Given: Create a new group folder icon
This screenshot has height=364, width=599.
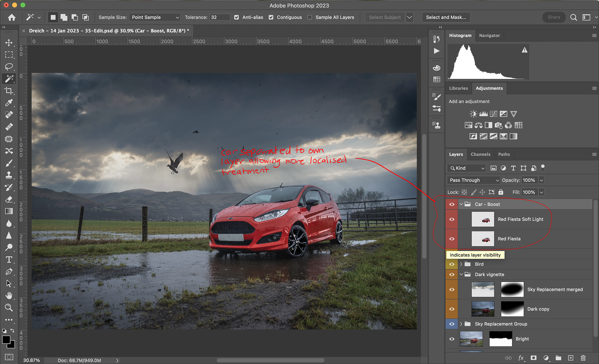Looking at the screenshot, I should tap(558, 358).
